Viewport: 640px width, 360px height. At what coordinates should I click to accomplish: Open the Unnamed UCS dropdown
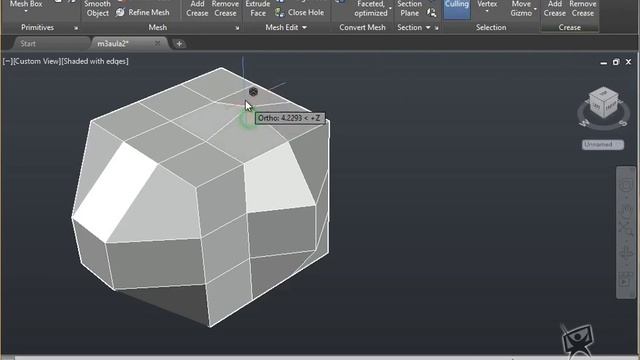pyautogui.click(x=603, y=144)
